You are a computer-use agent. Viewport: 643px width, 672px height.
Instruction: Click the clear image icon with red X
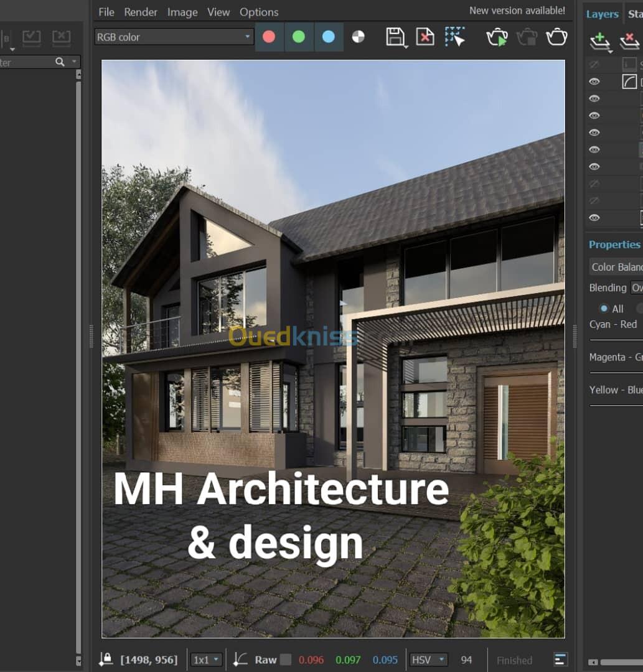tap(425, 37)
